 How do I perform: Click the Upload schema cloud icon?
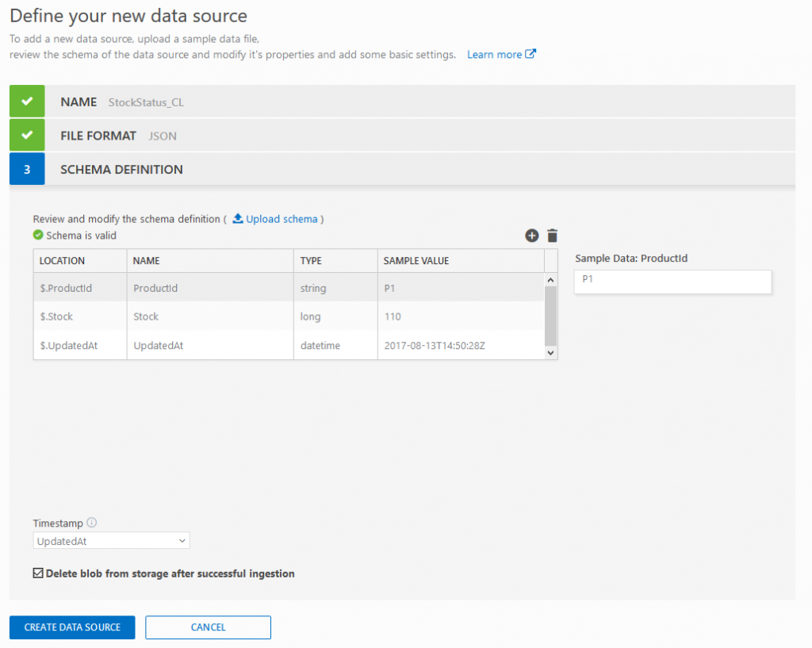coord(239,219)
